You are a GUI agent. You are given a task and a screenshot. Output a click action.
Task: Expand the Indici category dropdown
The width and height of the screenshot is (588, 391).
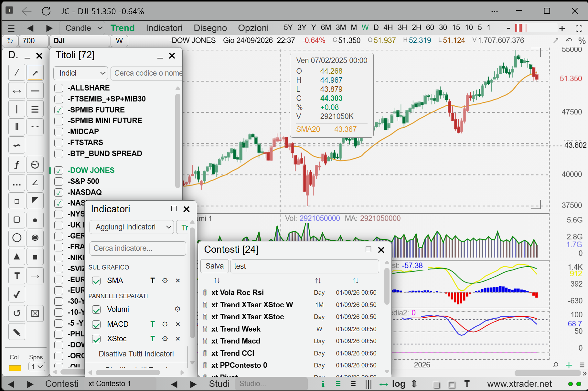tap(80, 73)
